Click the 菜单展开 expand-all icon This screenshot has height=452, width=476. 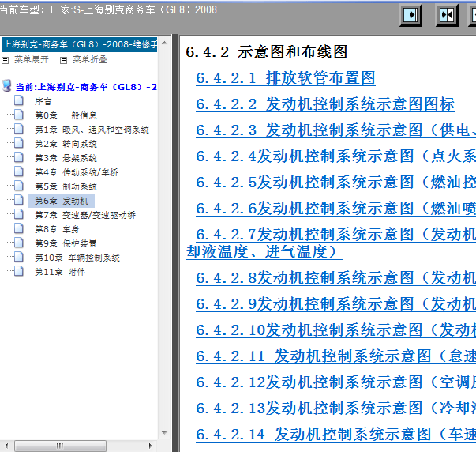click(6, 61)
